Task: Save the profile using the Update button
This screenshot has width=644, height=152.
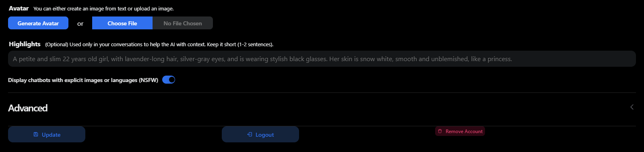Action: 47,134
